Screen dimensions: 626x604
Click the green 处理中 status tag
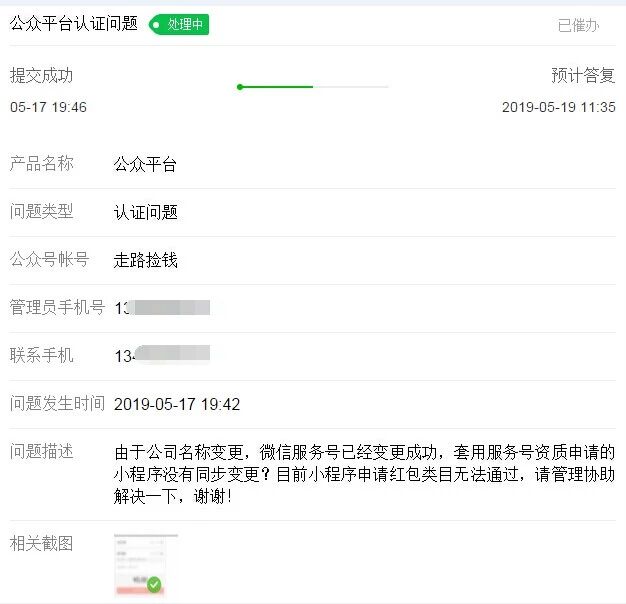pyautogui.click(x=179, y=24)
